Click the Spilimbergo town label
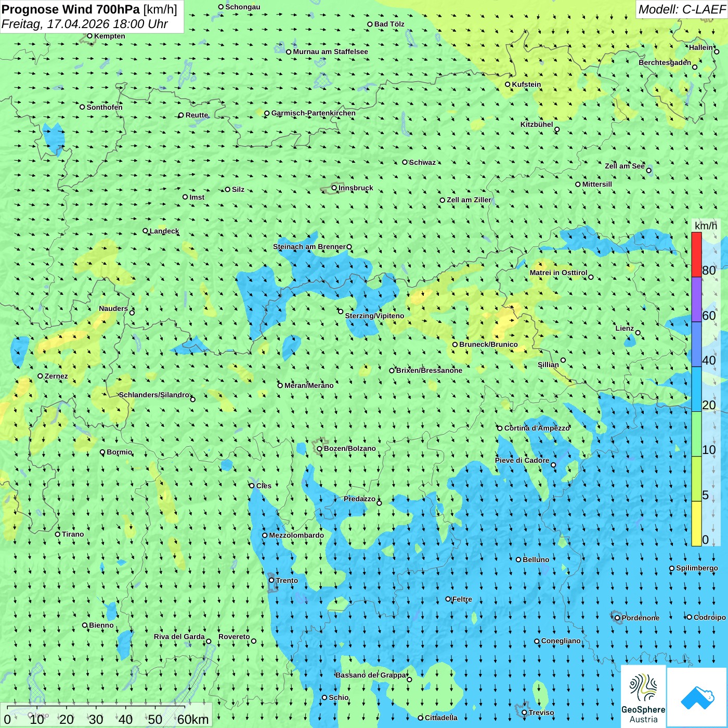Image resolution: width=728 pixels, height=728 pixels. coord(697,568)
